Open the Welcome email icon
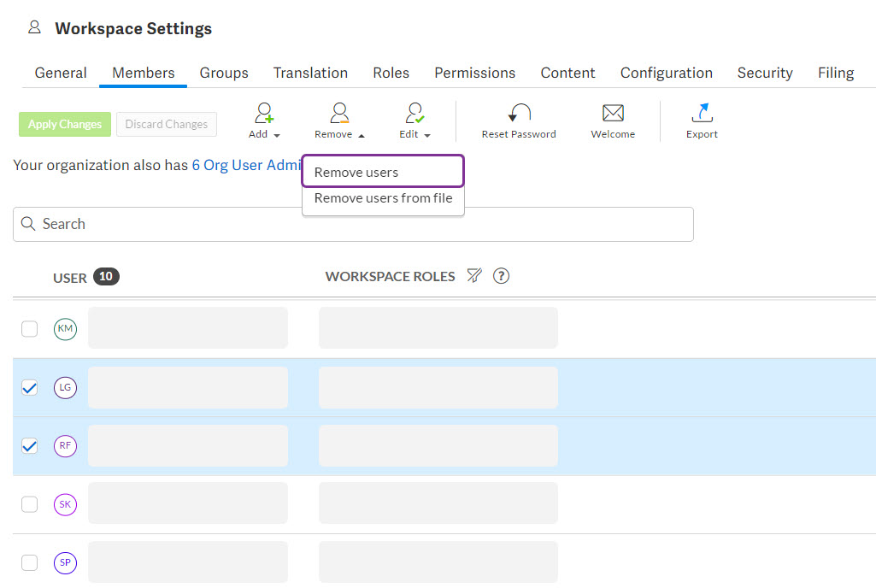Image resolution: width=876 pixels, height=588 pixels. pos(612,113)
